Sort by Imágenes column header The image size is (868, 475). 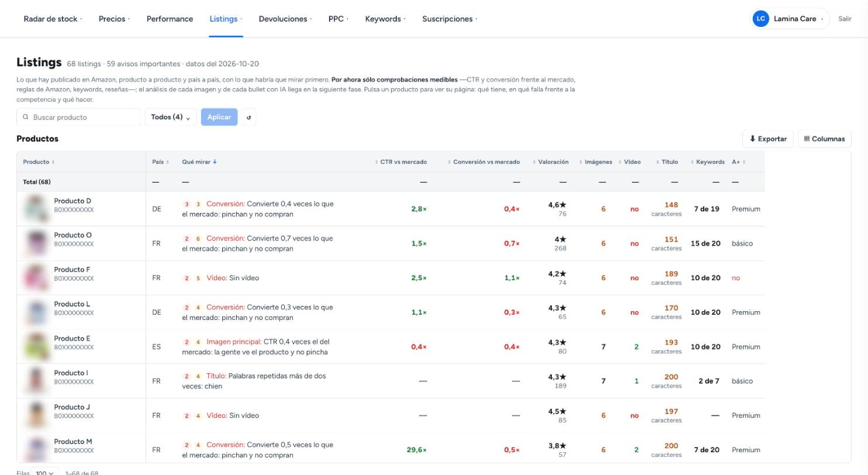(x=596, y=162)
